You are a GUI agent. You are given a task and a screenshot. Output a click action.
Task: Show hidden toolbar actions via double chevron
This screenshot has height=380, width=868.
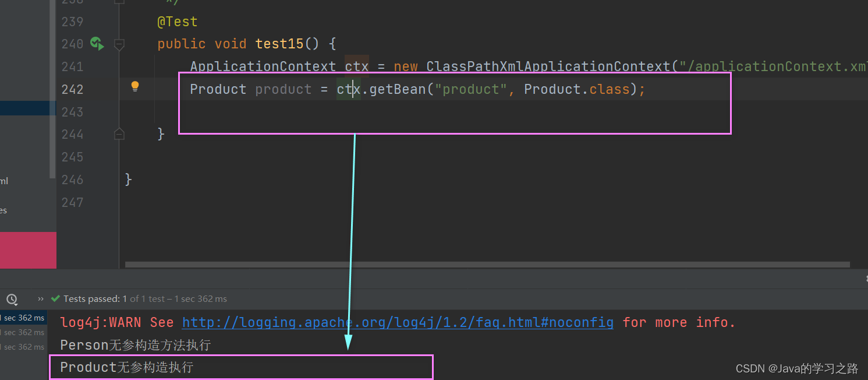(41, 299)
